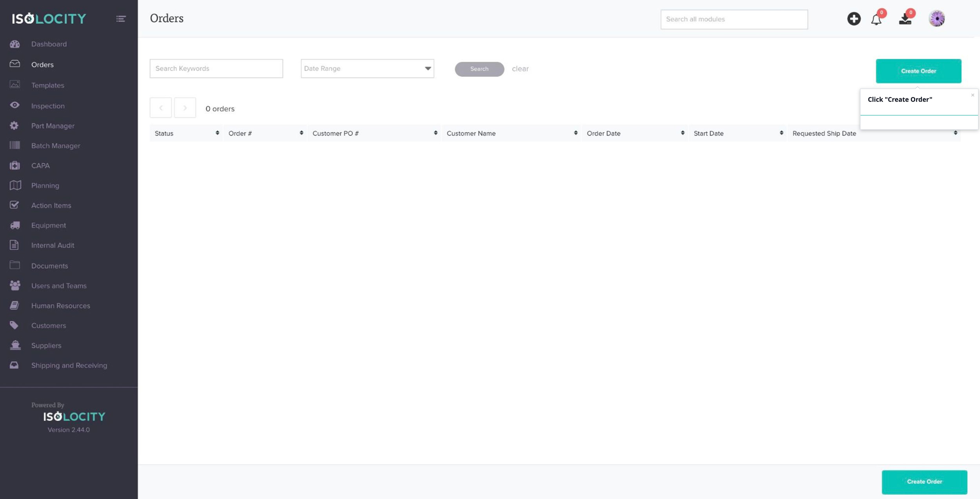Click the bottom Create Order button
The image size is (980, 499).
coord(924,482)
